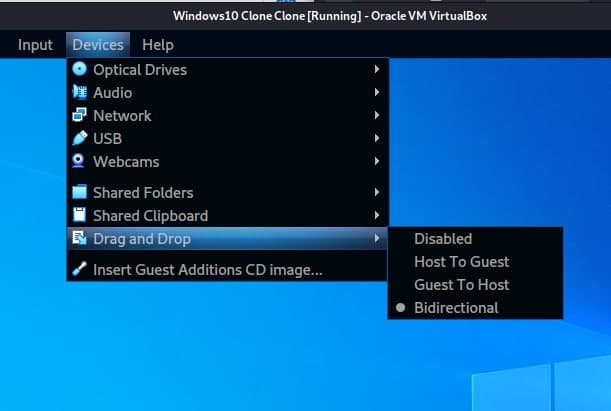The image size is (611, 411).
Task: Close the Devices menu from menu bar
Action: pos(98,45)
